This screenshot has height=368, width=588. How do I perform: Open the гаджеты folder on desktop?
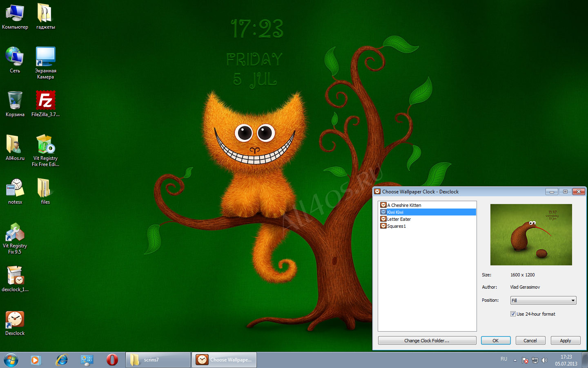45,17
